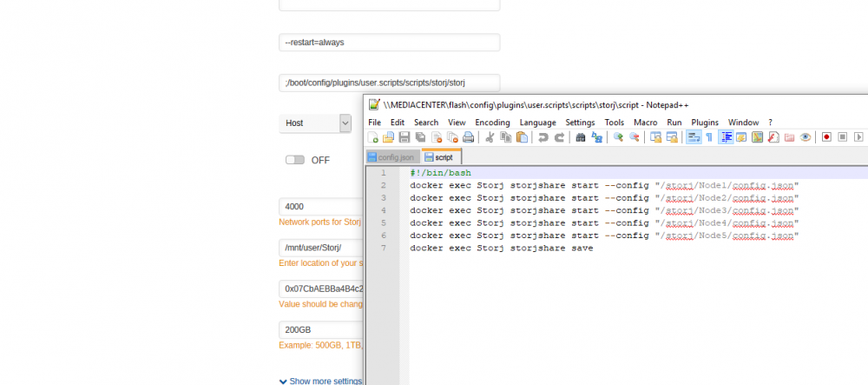Click the Zoom in magnifier icon
The width and height of the screenshot is (868, 385).
pyautogui.click(x=618, y=136)
